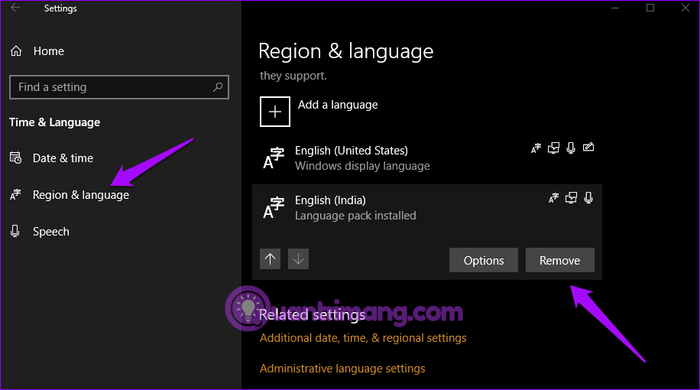
Task: Open Additional date, time, & regional settings
Action: click(363, 338)
